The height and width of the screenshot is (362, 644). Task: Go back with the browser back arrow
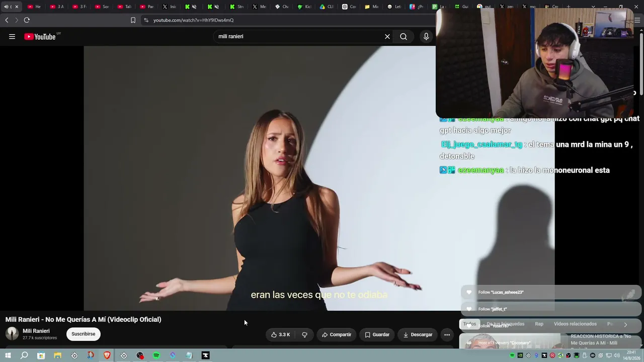[7, 20]
